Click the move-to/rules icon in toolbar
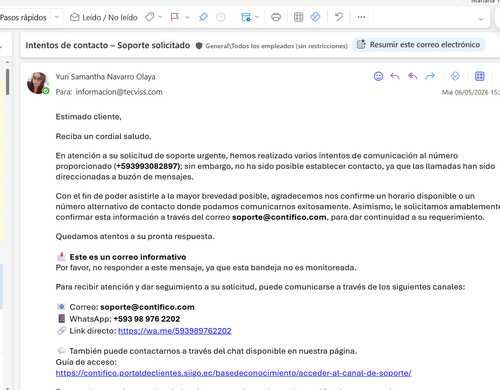 pyautogui.click(x=246, y=17)
